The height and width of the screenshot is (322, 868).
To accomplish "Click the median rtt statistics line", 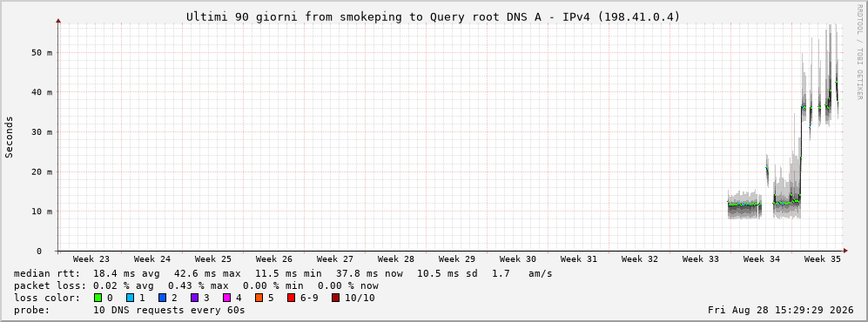I will click(283, 274).
